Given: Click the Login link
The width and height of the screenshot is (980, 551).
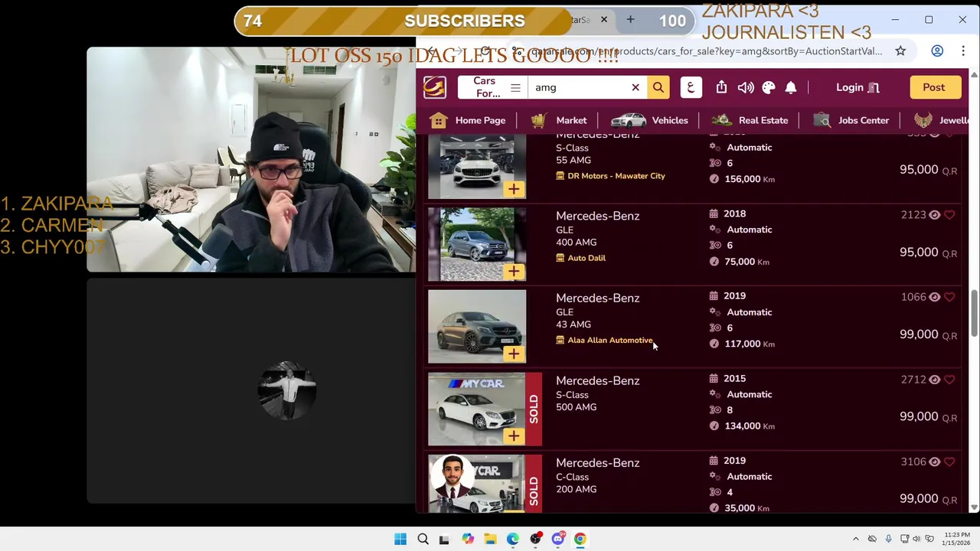Looking at the screenshot, I should [x=857, y=87].
